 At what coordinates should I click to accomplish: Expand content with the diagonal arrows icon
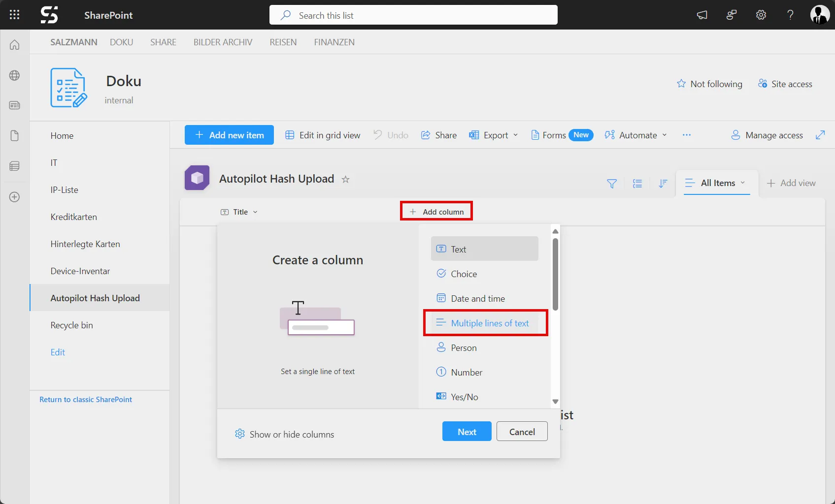pos(820,135)
